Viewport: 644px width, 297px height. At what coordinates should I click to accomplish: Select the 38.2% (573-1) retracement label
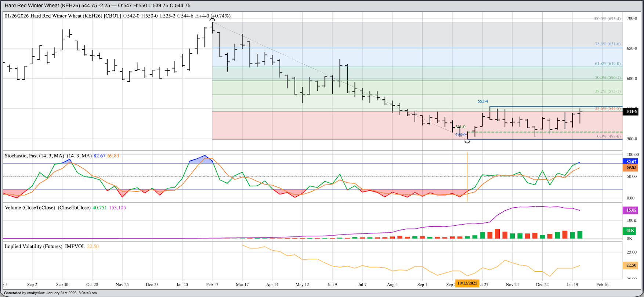pos(608,92)
